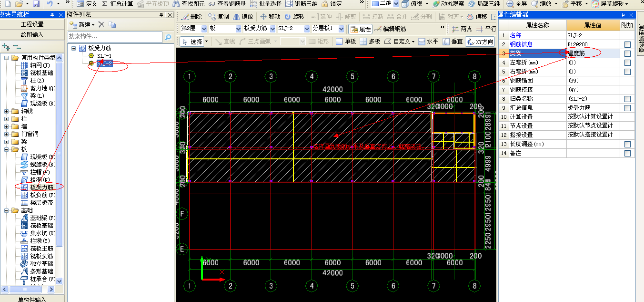Image resolution: width=644 pixels, height=302 pixels.
Task: Open the 单构件输入 tab
Action: 32,299
